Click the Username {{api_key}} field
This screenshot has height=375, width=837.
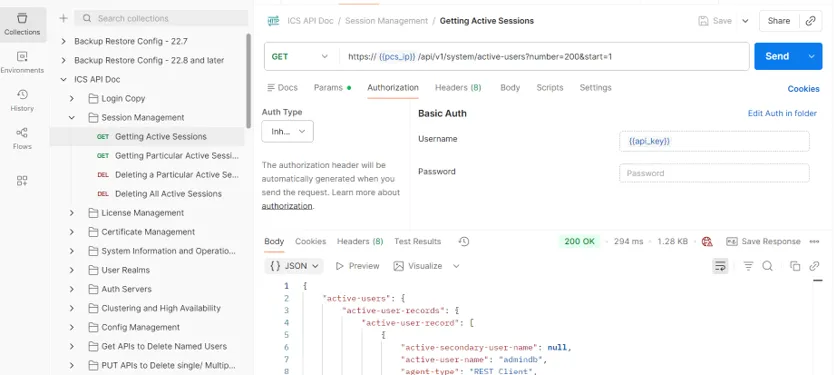click(714, 141)
